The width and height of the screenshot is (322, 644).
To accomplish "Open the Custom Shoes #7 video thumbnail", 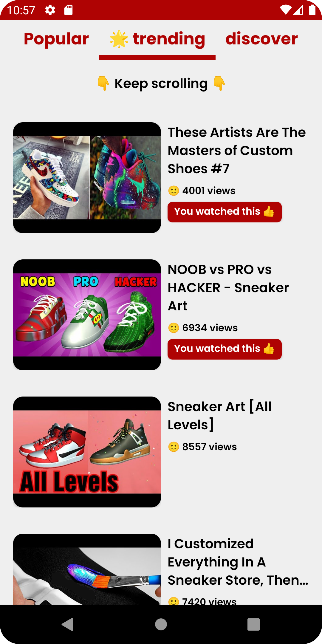I will point(87,178).
